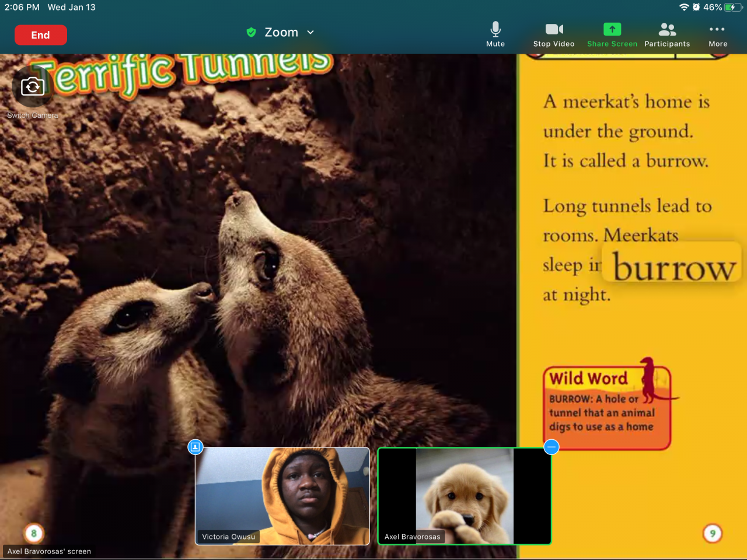Screen dimensions: 747x560
Task: Minimize the video thumbnails with the minus icon
Action: (x=551, y=447)
